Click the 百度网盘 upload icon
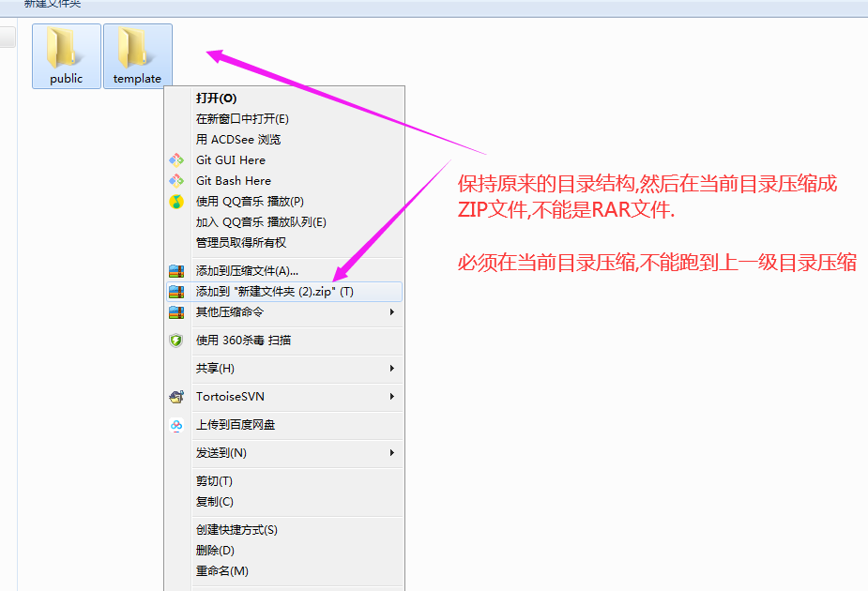The width and height of the screenshot is (868, 591). click(175, 425)
